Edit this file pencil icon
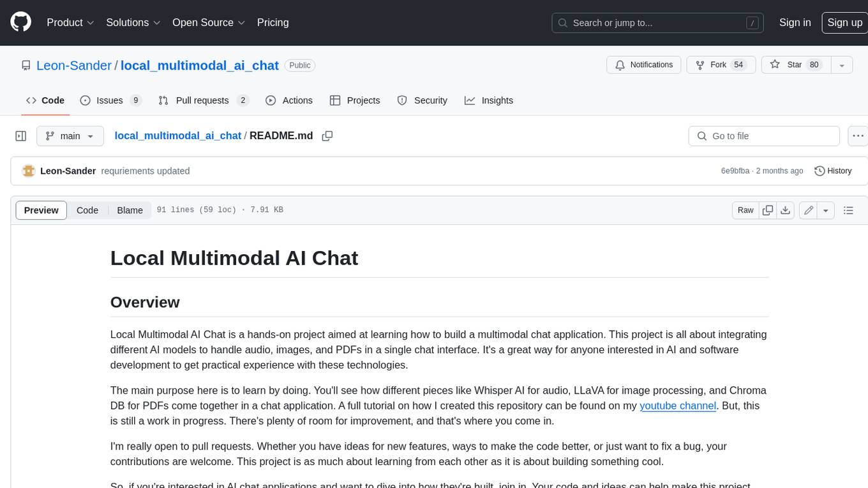This screenshot has width=868, height=488. (809, 210)
